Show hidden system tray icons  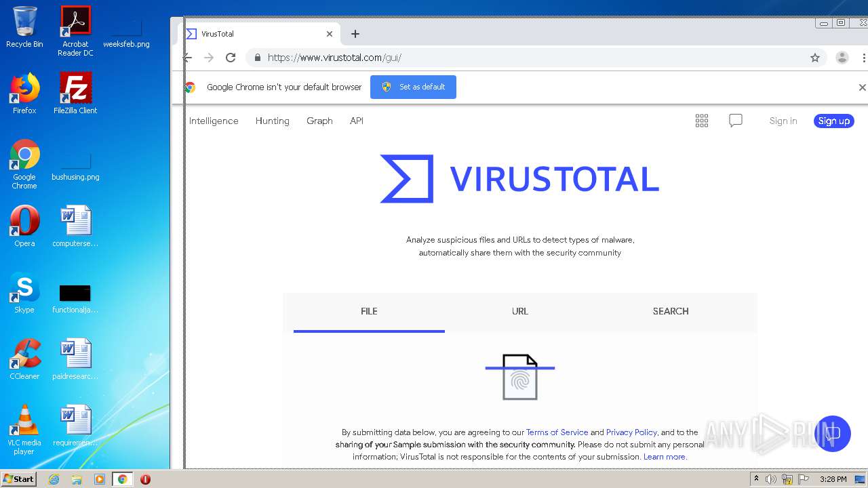pyautogui.click(x=756, y=479)
